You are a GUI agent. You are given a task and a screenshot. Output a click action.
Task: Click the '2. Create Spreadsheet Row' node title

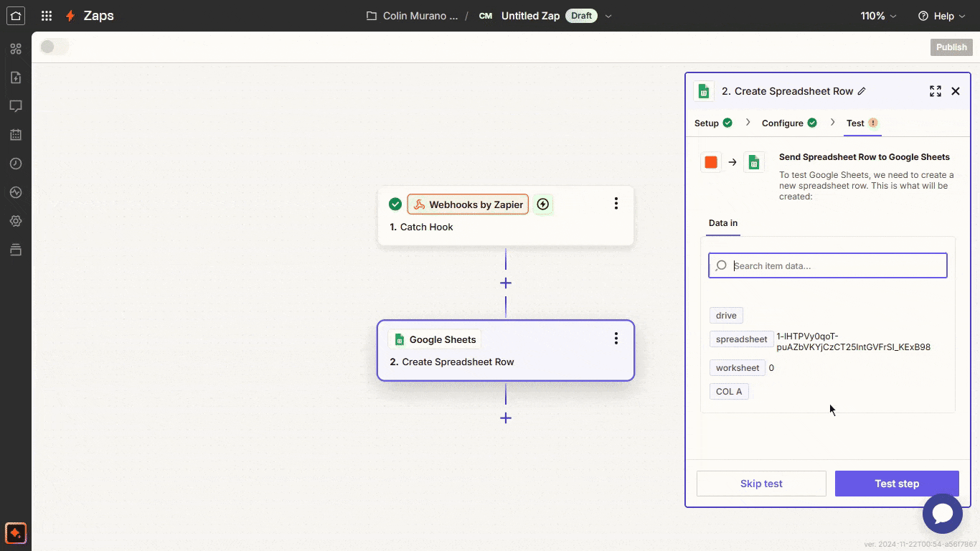tap(452, 362)
